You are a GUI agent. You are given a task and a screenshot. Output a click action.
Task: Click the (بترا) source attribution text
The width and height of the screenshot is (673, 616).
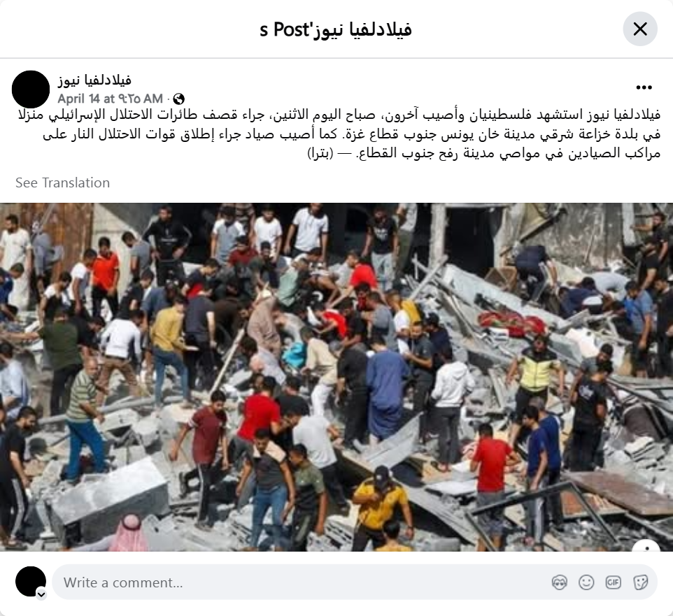tap(320, 153)
